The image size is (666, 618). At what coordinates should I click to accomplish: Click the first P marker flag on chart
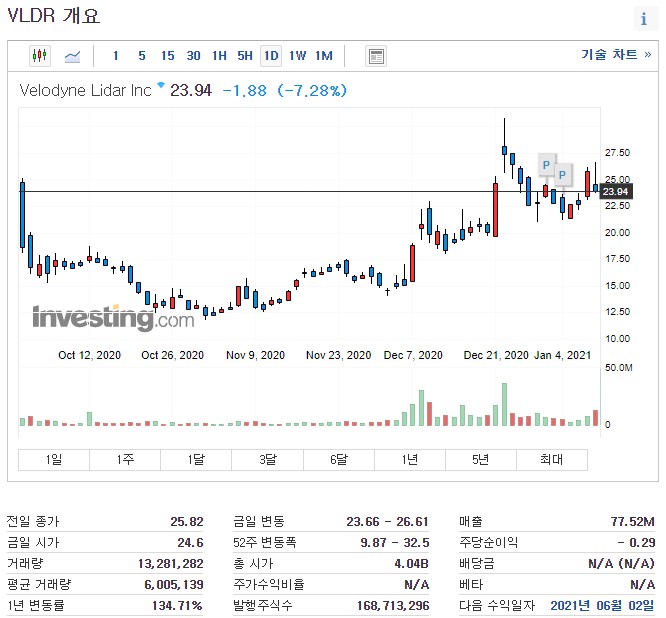point(547,165)
